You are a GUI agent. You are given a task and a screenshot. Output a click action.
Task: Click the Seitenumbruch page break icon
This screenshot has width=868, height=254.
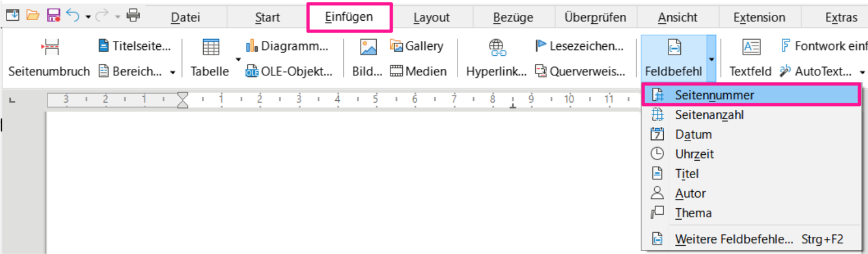click(x=49, y=47)
